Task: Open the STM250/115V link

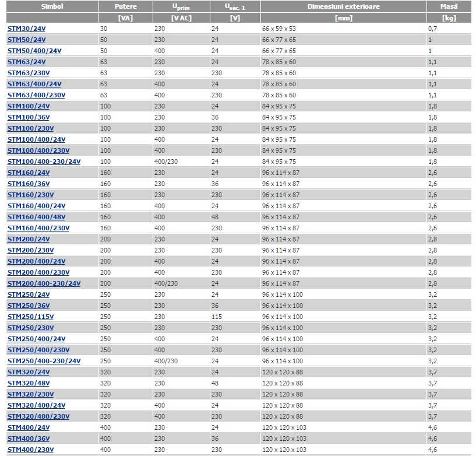Action: tap(30, 317)
